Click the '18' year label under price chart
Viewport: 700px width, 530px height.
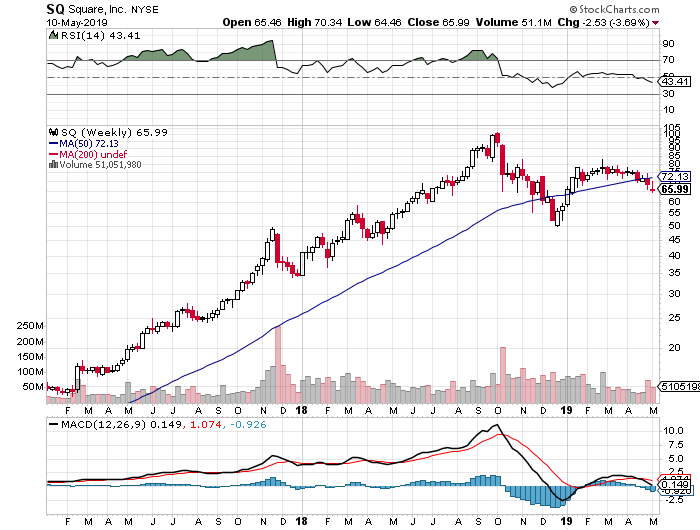[302, 410]
